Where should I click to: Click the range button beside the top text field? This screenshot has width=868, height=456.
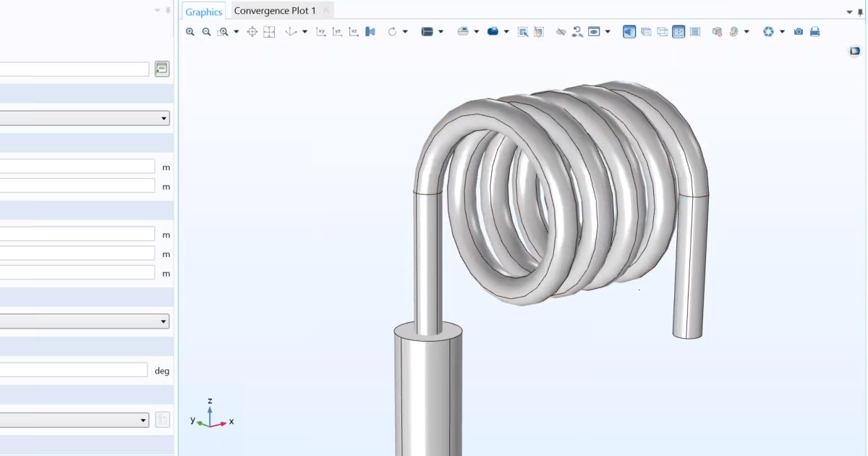pos(161,69)
